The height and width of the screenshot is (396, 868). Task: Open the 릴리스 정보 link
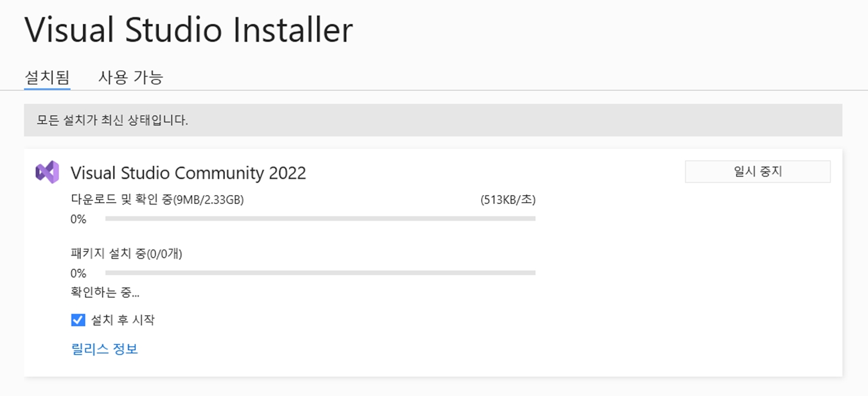coord(105,349)
